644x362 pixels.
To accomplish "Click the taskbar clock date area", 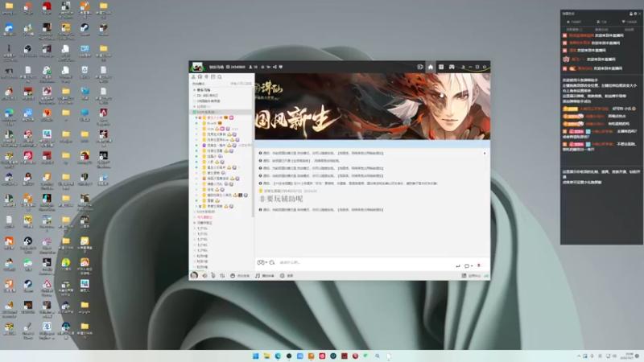I will click(x=629, y=356).
